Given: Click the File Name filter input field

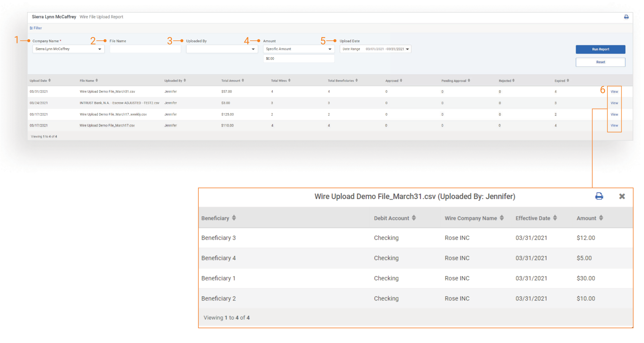Looking at the screenshot, I should pyautogui.click(x=145, y=49).
